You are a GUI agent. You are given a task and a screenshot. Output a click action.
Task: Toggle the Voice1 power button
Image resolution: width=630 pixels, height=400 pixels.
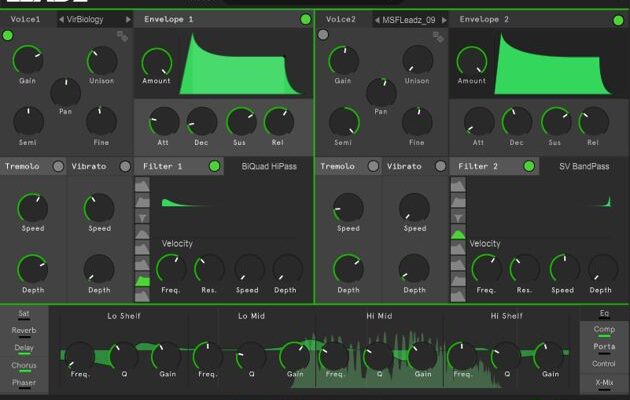coord(8,36)
